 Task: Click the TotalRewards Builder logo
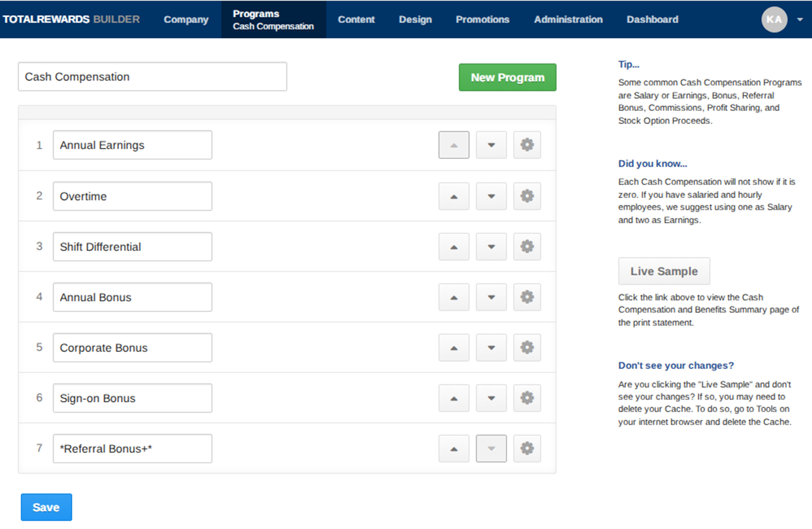tap(71, 19)
